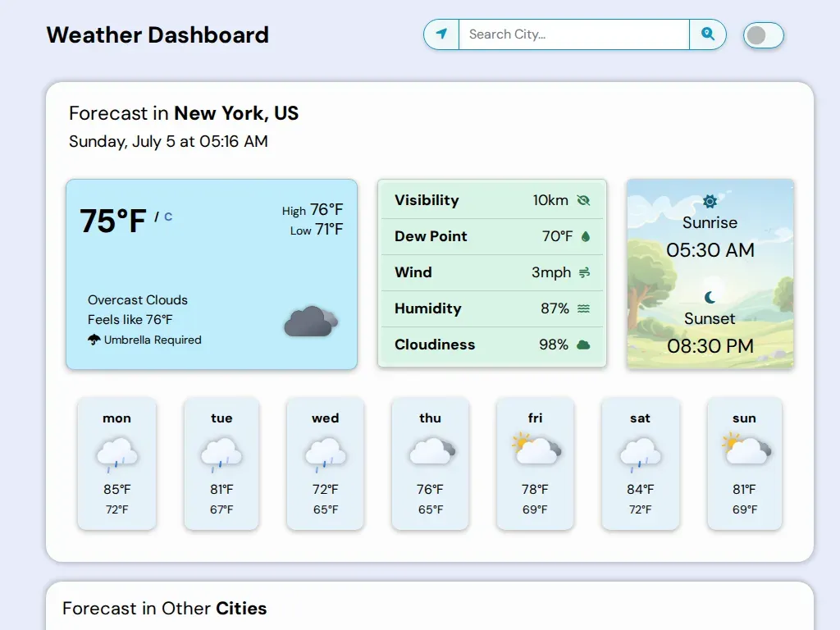Click the humidity waves icon
This screenshot has width=840, height=630.
tap(583, 308)
